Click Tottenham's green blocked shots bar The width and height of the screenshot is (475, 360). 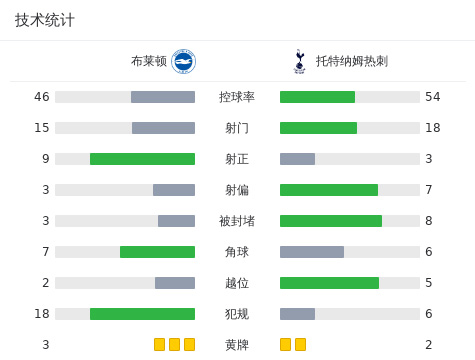pos(331,221)
